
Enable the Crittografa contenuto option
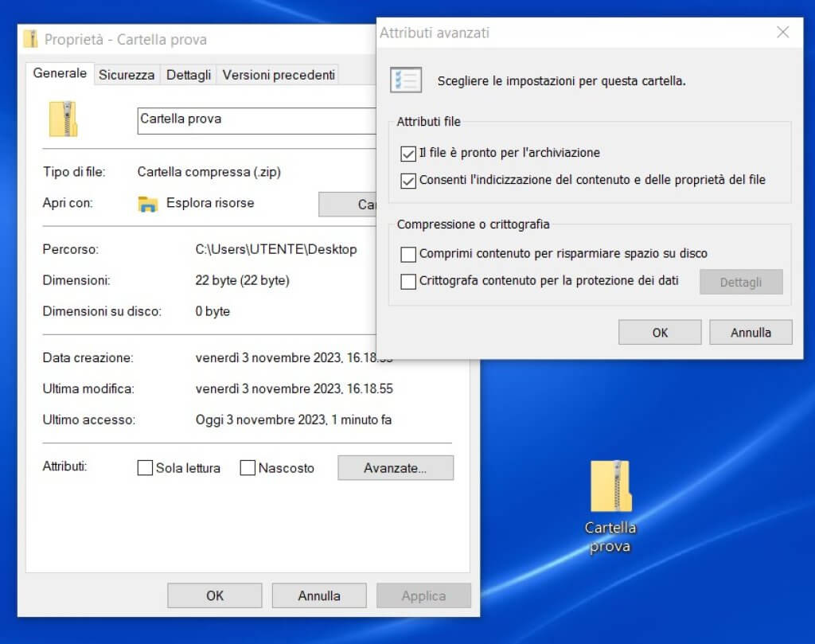coord(408,281)
